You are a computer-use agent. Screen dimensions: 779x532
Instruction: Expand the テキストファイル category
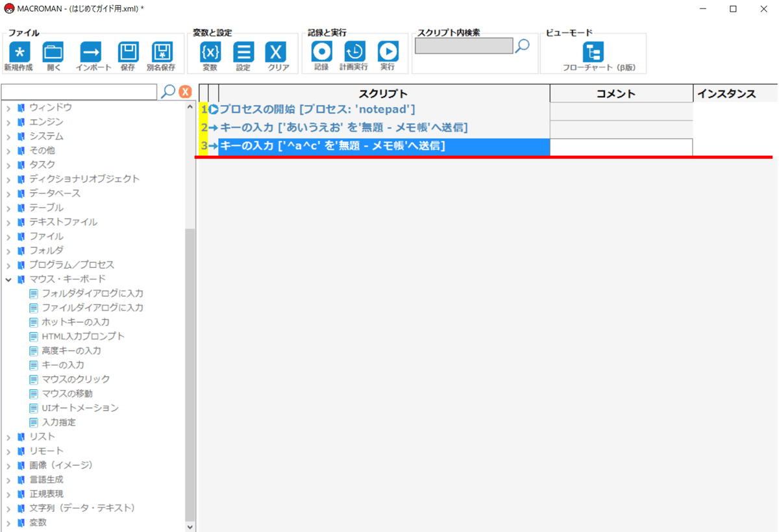[8, 222]
